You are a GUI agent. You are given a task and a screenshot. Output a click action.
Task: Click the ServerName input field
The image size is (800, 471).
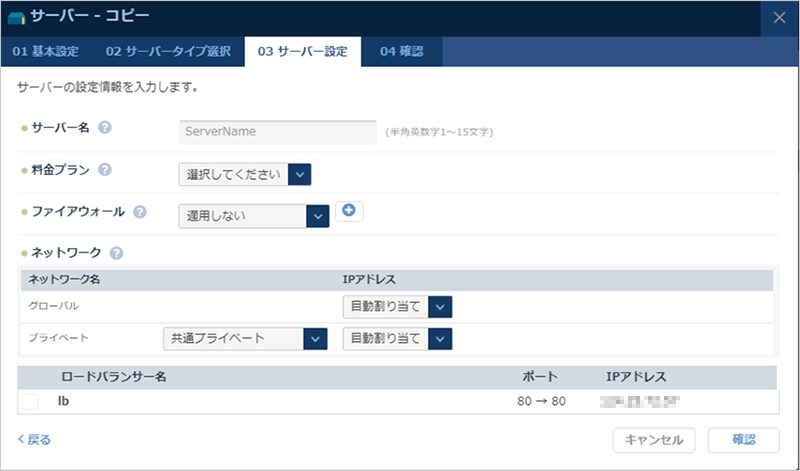[x=278, y=132]
